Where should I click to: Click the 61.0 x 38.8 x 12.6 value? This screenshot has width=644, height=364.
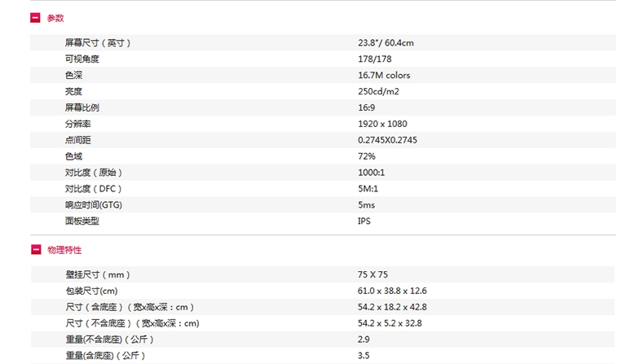392,291
